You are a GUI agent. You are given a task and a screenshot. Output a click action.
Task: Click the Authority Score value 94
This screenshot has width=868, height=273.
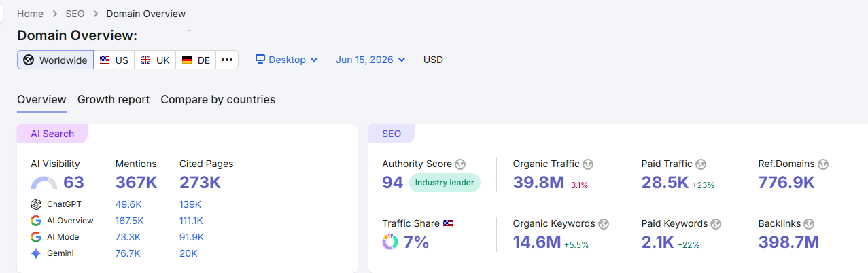[393, 183]
